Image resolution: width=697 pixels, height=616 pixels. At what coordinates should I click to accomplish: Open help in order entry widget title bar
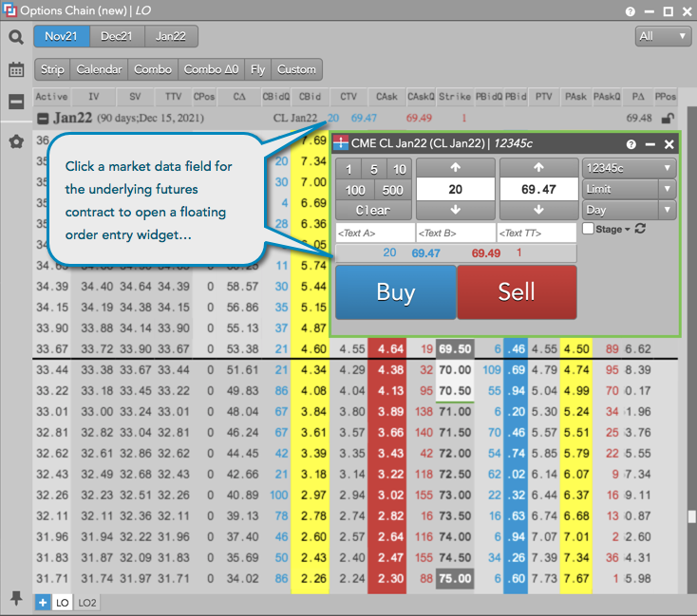(x=631, y=144)
